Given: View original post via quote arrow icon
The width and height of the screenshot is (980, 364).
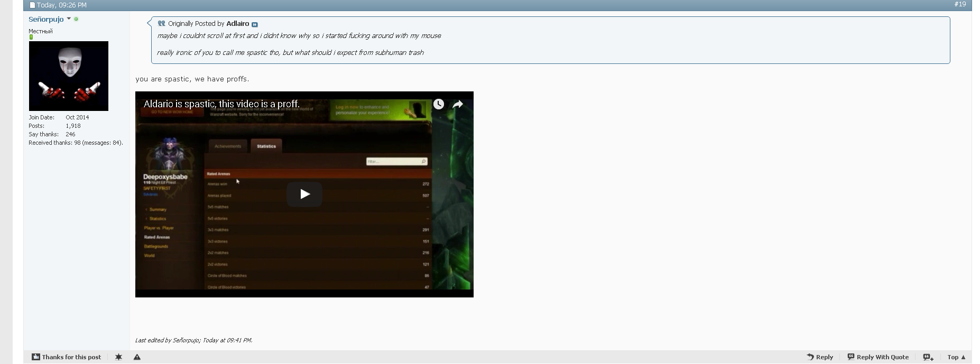Looking at the screenshot, I should coord(255,24).
